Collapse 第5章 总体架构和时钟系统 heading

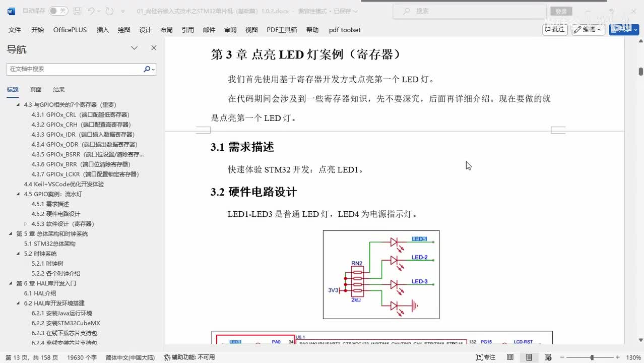(x=11, y=234)
